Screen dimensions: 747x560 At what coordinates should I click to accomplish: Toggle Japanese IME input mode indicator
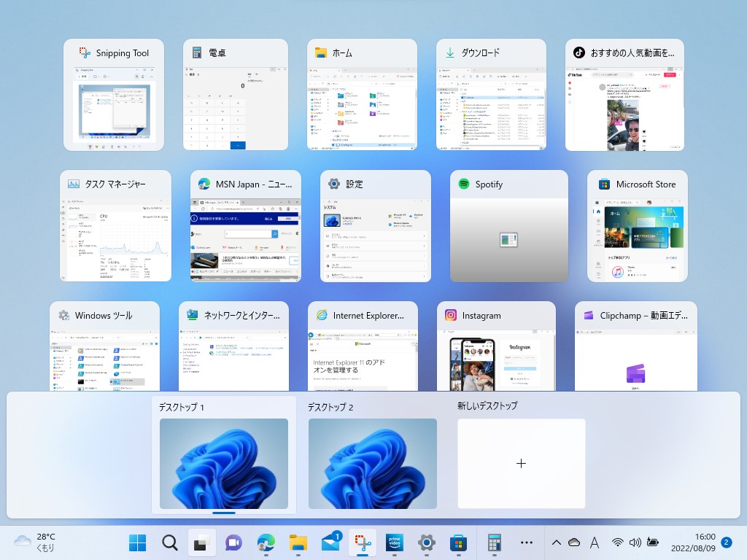[x=595, y=542]
